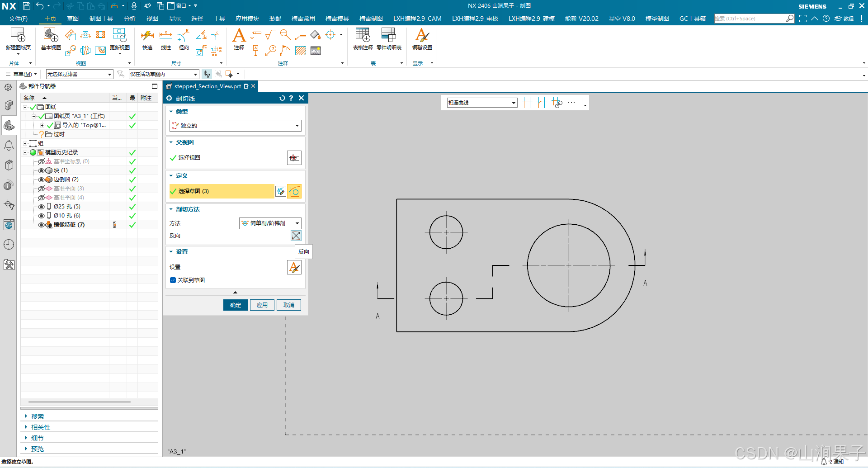This screenshot has width=868, height=468.
Task: Click the reset dialog icon in 剖切线 header
Action: (x=282, y=98)
